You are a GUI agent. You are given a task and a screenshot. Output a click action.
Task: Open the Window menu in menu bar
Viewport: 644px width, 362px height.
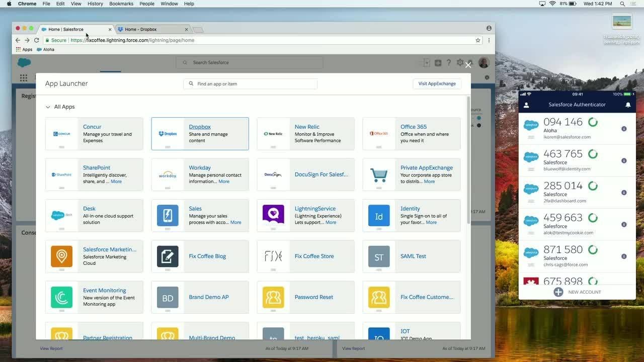(x=169, y=4)
